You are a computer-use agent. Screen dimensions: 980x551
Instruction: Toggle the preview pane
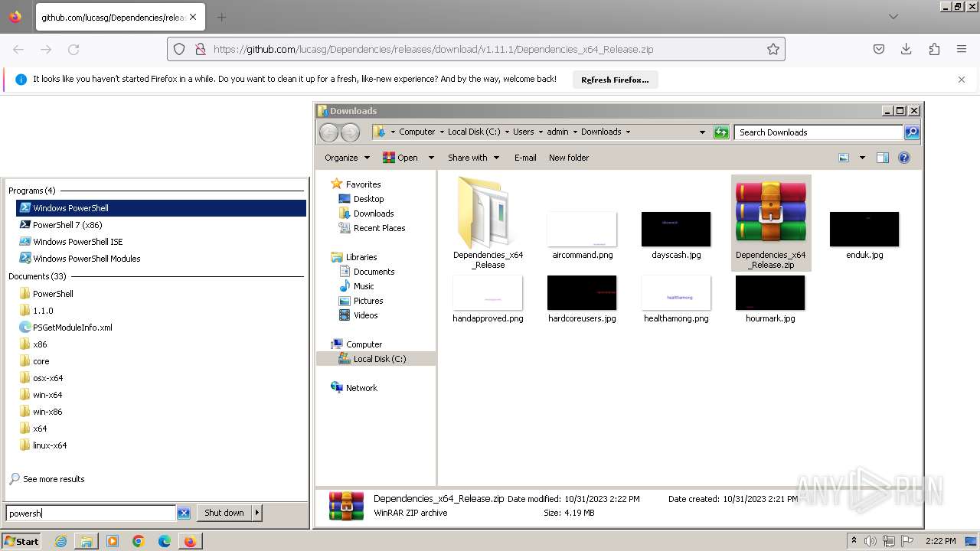coord(883,158)
